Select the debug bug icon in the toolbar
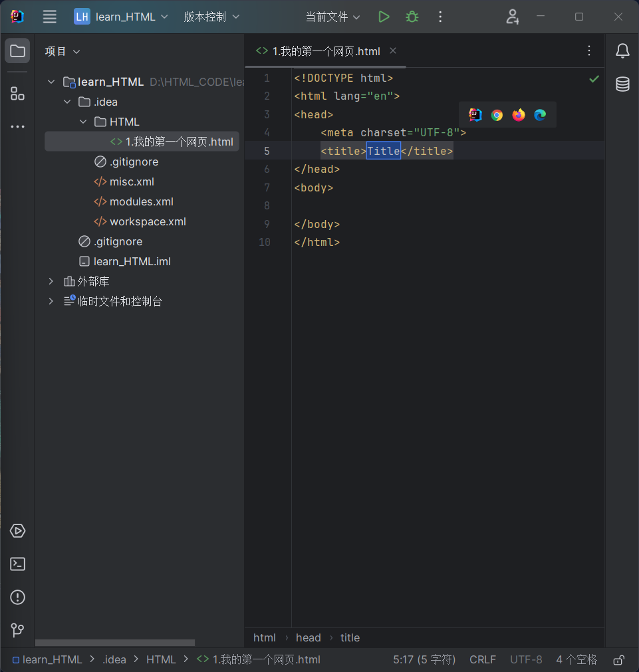This screenshot has height=672, width=639. click(412, 17)
